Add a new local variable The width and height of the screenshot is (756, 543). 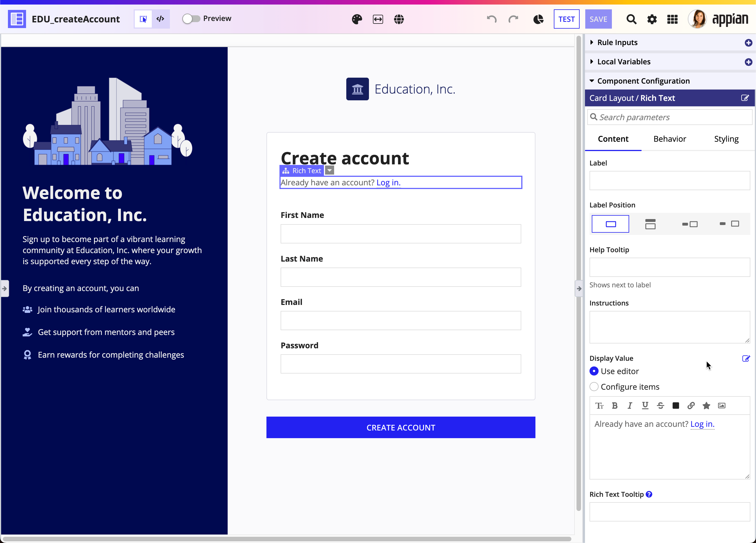coord(748,62)
